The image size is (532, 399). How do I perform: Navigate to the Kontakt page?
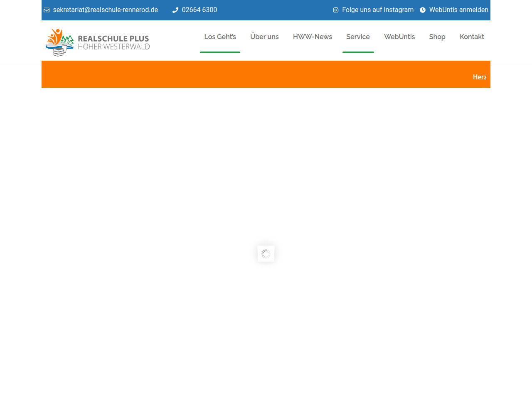point(472,37)
